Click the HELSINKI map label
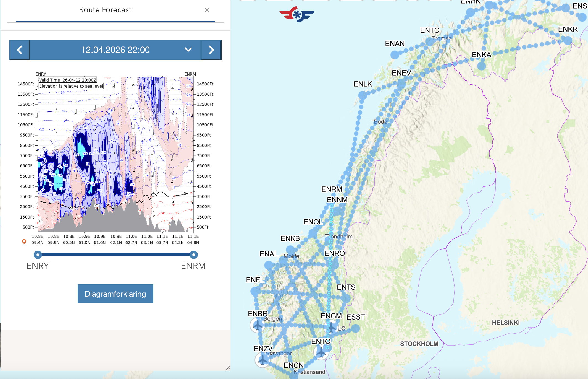Viewport: 588px width, 379px height. click(x=506, y=323)
